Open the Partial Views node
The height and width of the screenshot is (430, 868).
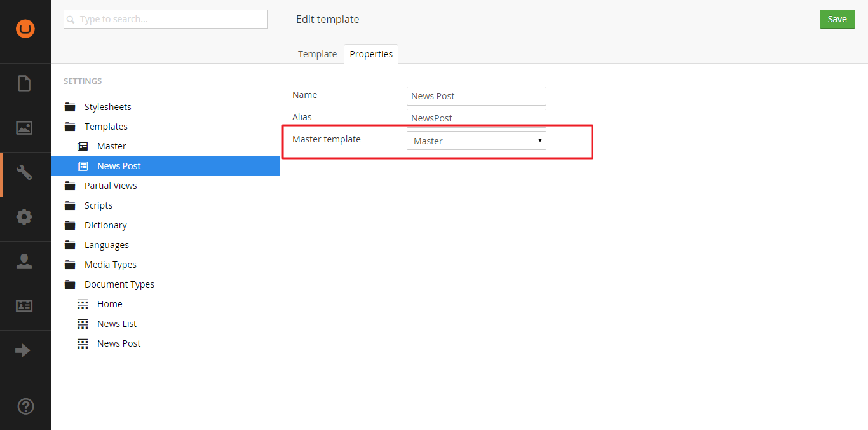coord(111,186)
